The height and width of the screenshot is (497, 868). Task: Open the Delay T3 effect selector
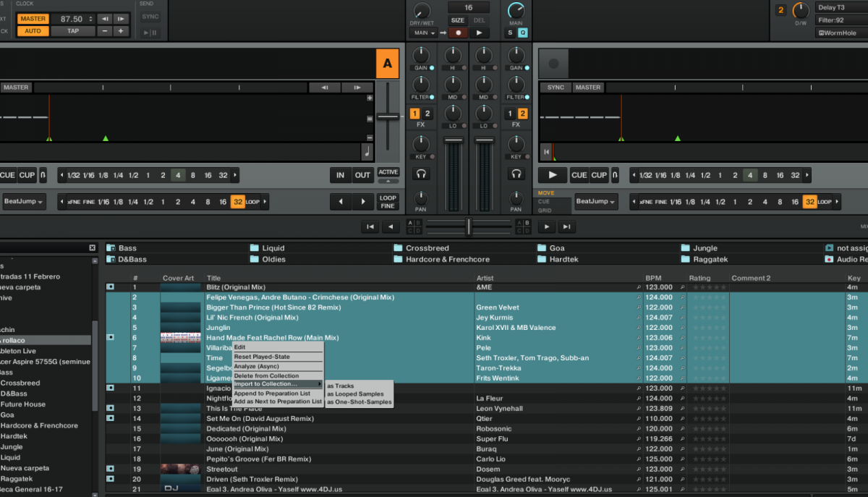(840, 7)
